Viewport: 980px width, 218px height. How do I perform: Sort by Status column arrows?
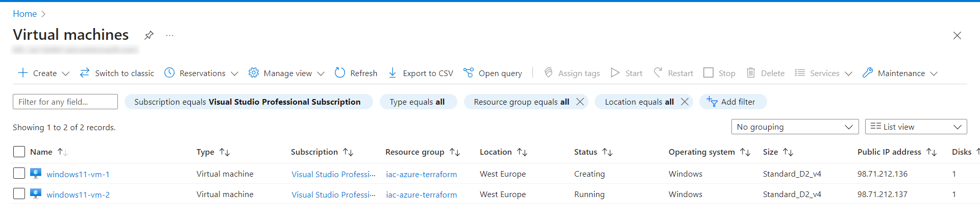tap(607, 152)
